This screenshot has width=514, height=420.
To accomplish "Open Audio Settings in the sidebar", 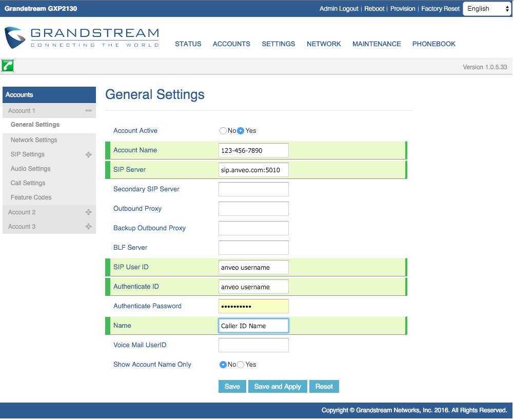I will tap(30, 169).
